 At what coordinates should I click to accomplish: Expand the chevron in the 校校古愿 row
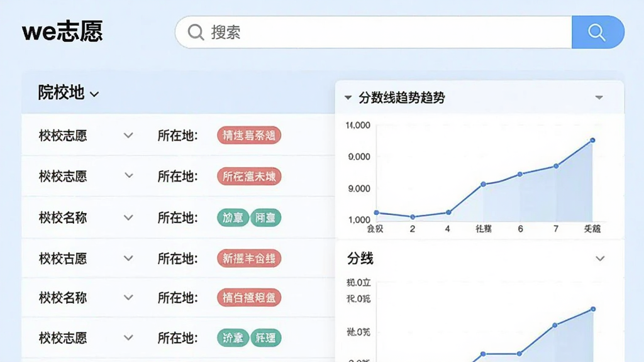coord(128,258)
